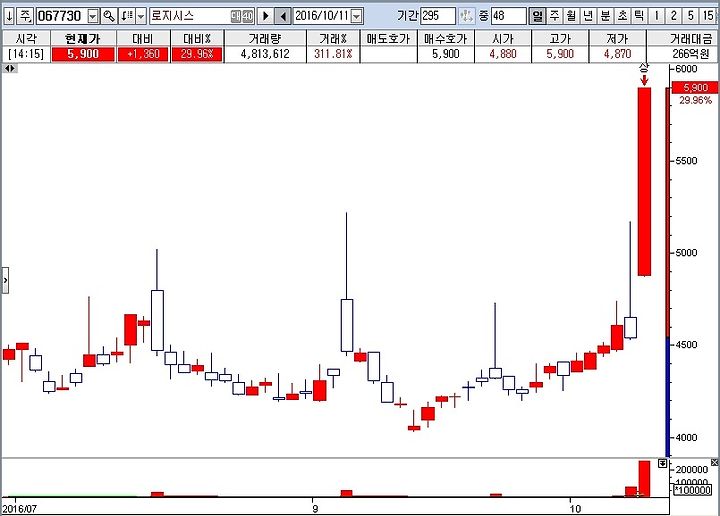Click the 2016/07 date axis label

pos(19,509)
